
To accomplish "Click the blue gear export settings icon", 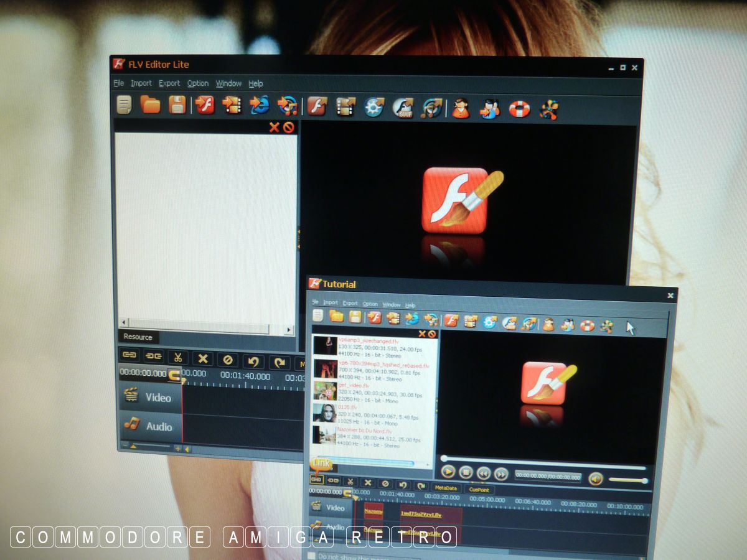I will 374,107.
